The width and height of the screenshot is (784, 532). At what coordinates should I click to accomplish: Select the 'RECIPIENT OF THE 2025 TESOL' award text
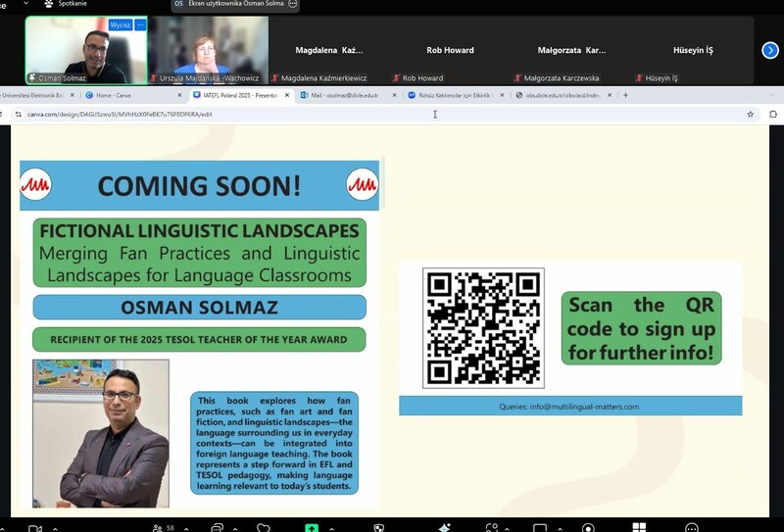199,340
